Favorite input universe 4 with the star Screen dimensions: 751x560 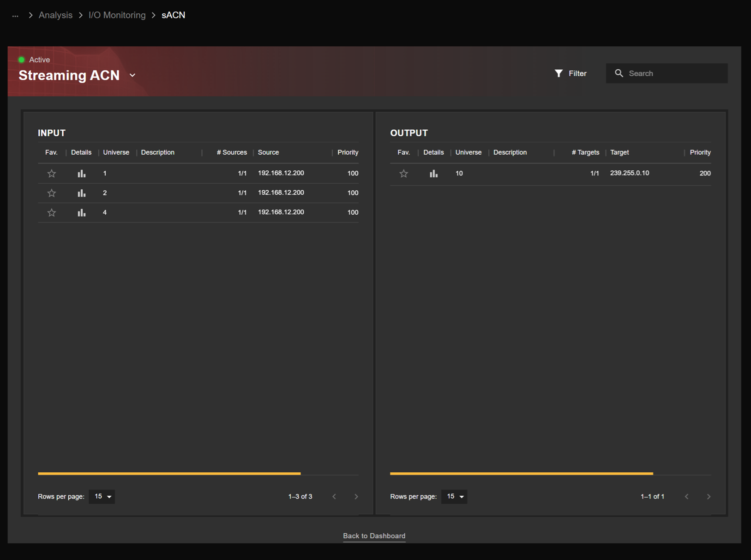coord(52,212)
